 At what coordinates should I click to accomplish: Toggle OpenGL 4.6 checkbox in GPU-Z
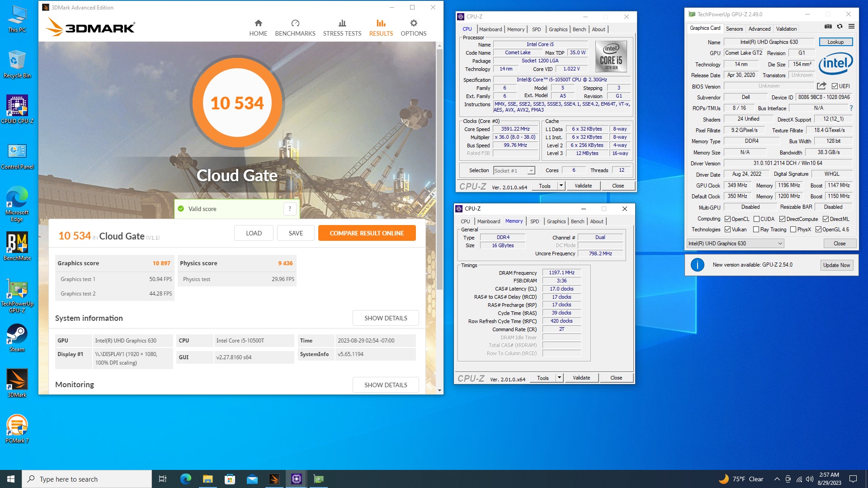(x=818, y=230)
